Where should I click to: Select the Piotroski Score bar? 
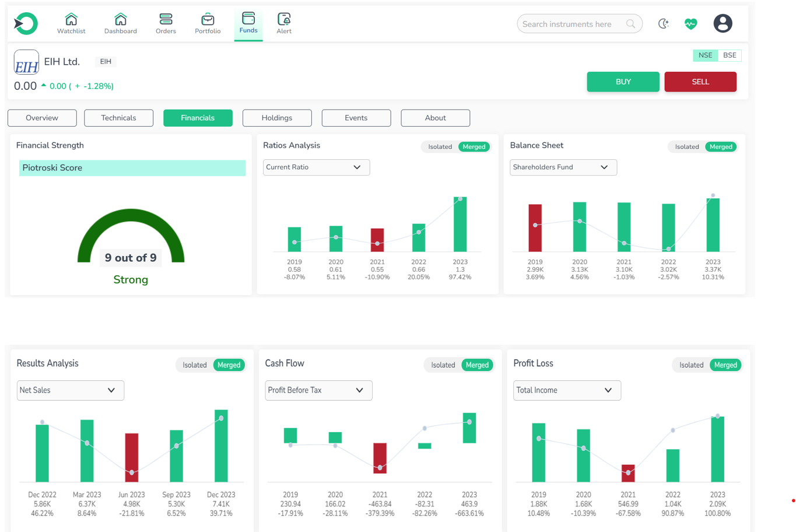point(132,168)
